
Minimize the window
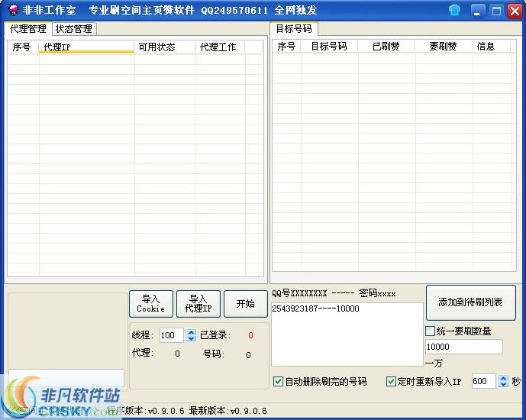(x=477, y=11)
